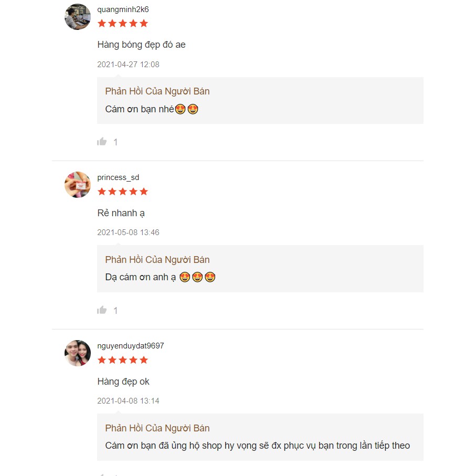Open princess_sd's profile picture
This screenshot has height=476, width=476.
(x=78, y=185)
